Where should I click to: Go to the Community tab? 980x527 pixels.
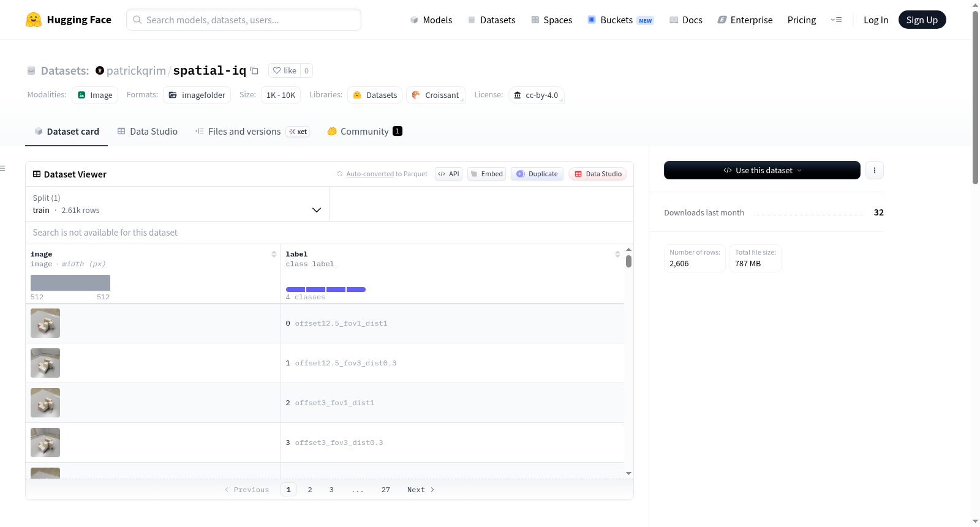point(364,132)
